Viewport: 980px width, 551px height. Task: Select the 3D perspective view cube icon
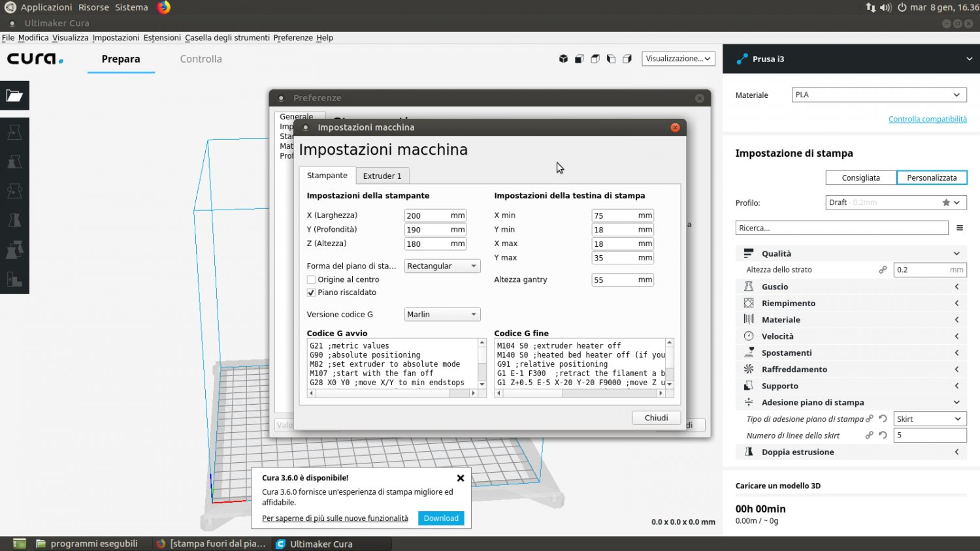point(563,59)
